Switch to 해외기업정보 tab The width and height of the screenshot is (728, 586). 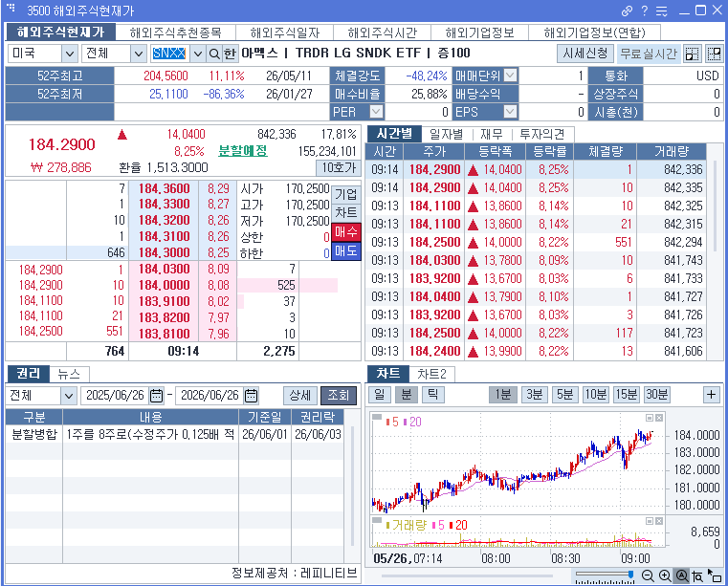click(479, 33)
